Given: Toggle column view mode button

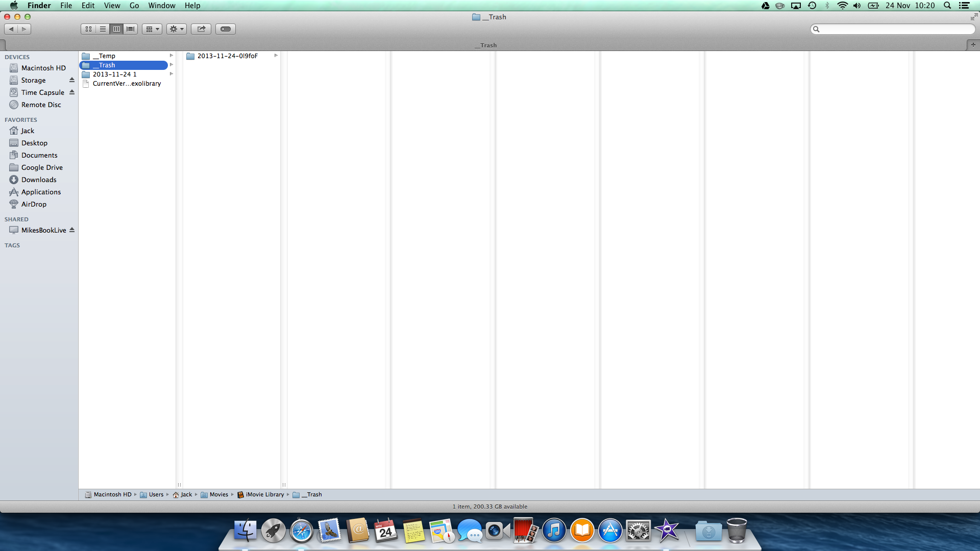Looking at the screenshot, I should [x=117, y=29].
